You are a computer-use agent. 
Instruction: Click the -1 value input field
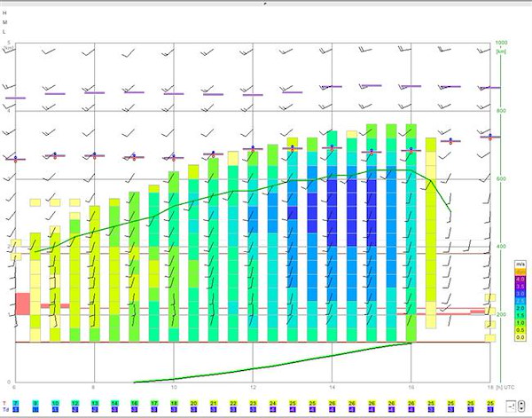point(512,406)
